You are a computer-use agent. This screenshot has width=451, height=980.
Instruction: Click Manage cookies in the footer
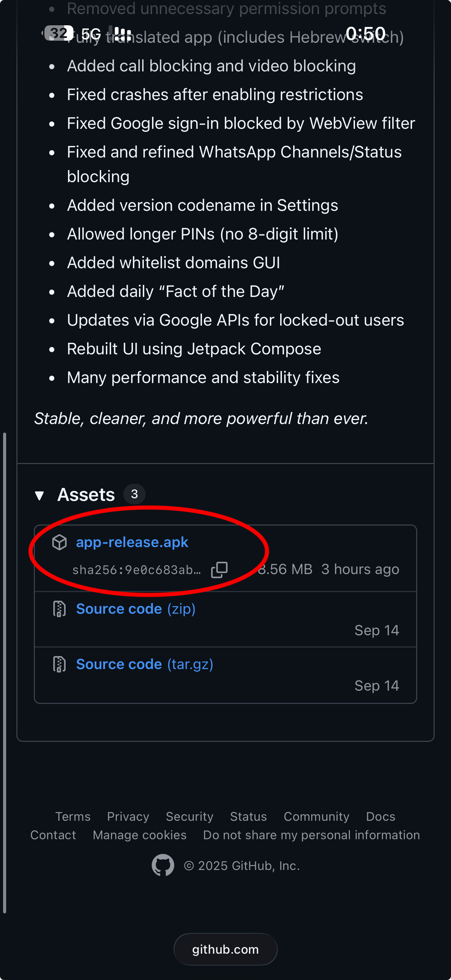pyautogui.click(x=139, y=835)
